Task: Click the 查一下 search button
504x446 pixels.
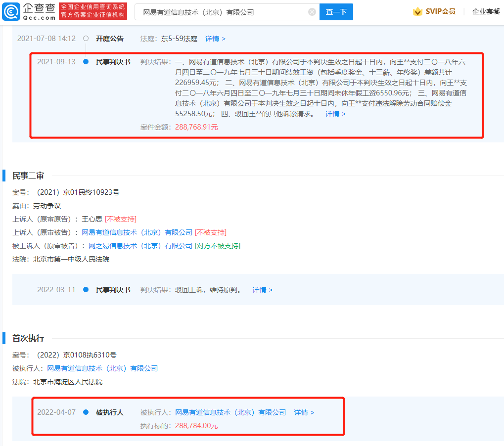Action: pyautogui.click(x=336, y=12)
